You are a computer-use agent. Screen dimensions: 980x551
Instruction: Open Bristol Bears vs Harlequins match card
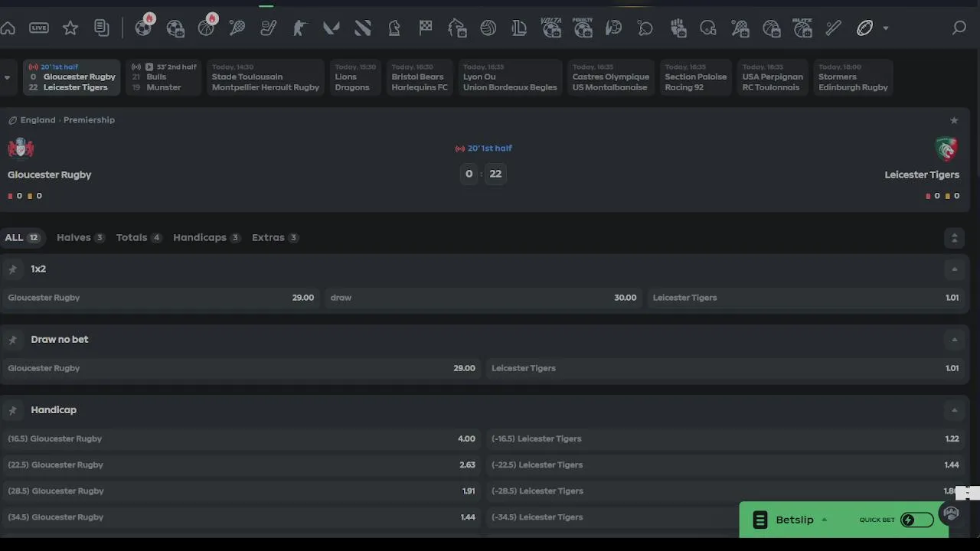tap(420, 77)
